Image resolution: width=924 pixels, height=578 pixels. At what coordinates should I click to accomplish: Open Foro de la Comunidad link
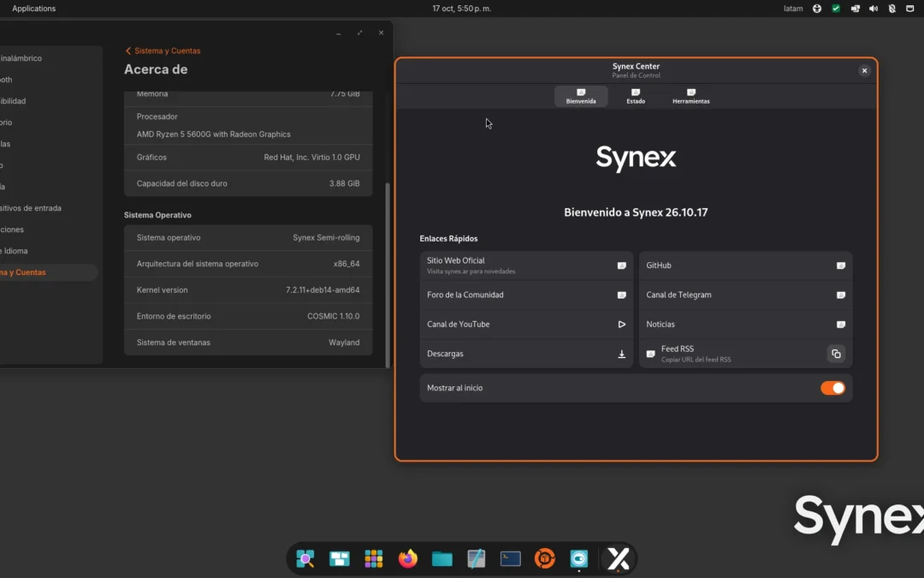pos(526,295)
